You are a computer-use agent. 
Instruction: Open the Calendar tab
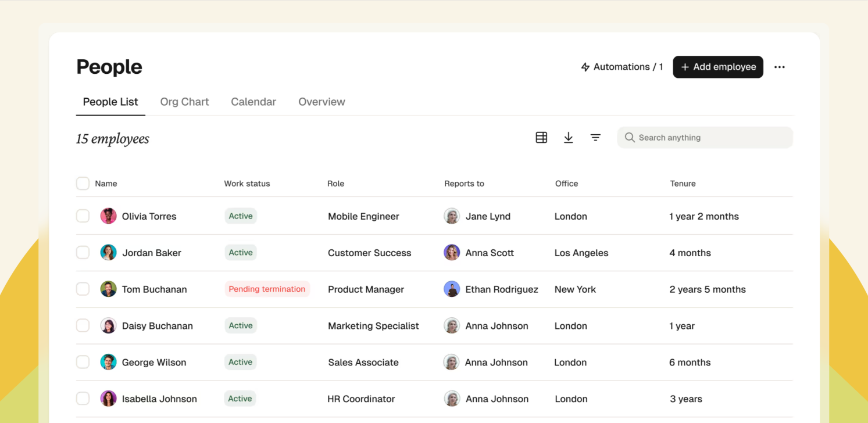click(x=253, y=101)
